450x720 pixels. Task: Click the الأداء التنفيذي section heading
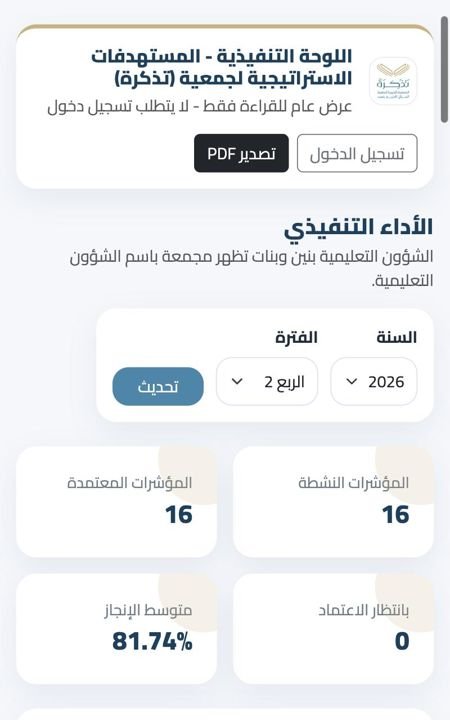click(358, 228)
